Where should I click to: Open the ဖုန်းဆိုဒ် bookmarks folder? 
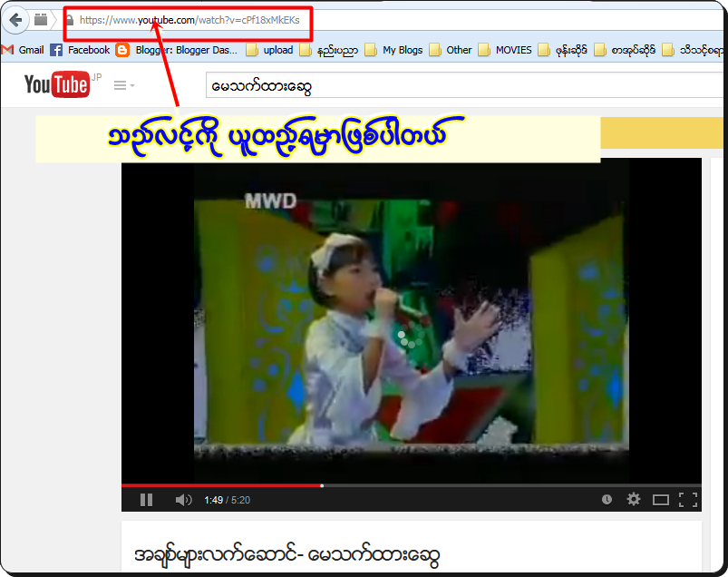pyautogui.click(x=563, y=50)
